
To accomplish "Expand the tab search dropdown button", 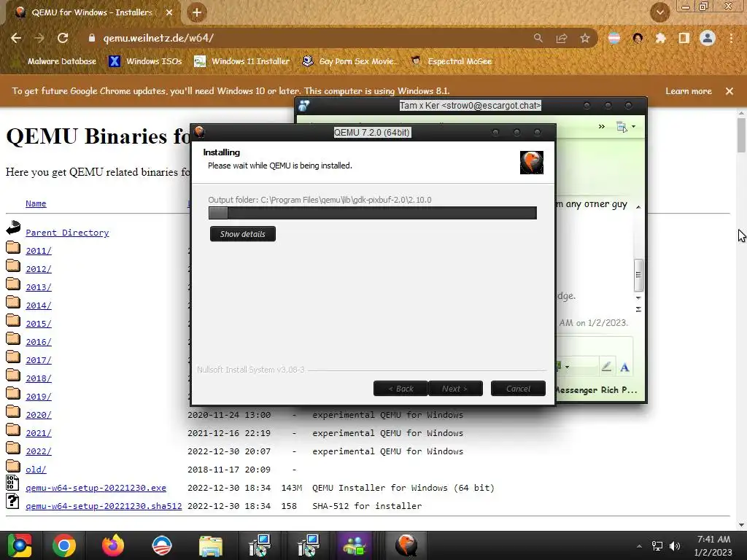I will pyautogui.click(x=660, y=12).
